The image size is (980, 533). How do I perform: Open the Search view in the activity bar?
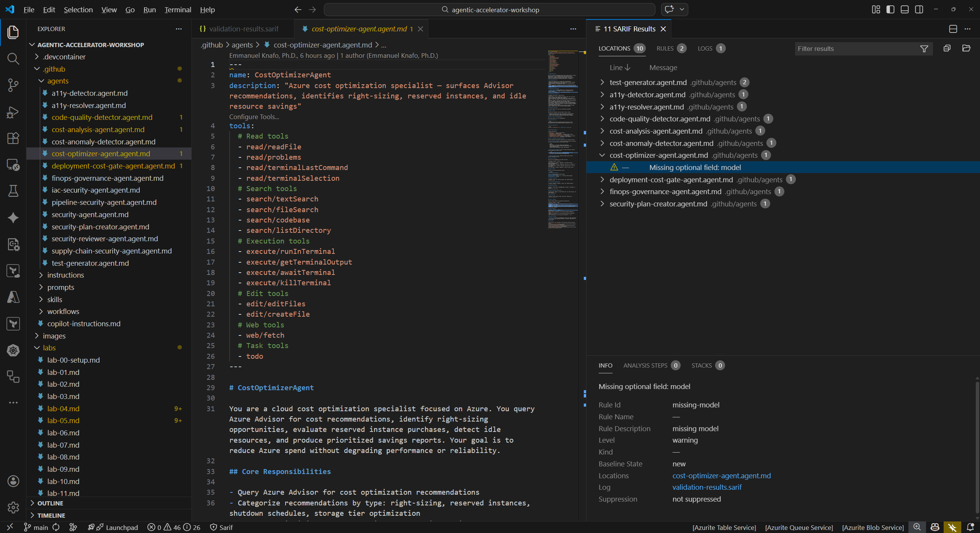[x=13, y=59]
